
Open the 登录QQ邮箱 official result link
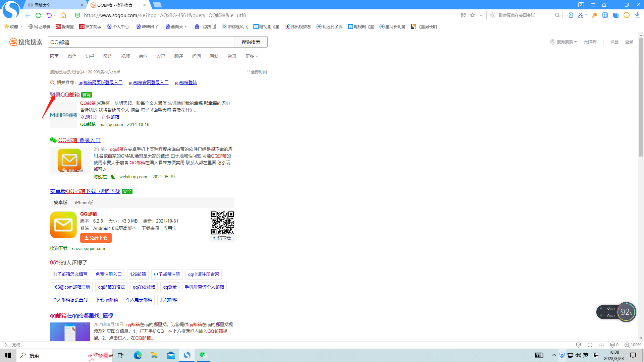click(x=65, y=95)
